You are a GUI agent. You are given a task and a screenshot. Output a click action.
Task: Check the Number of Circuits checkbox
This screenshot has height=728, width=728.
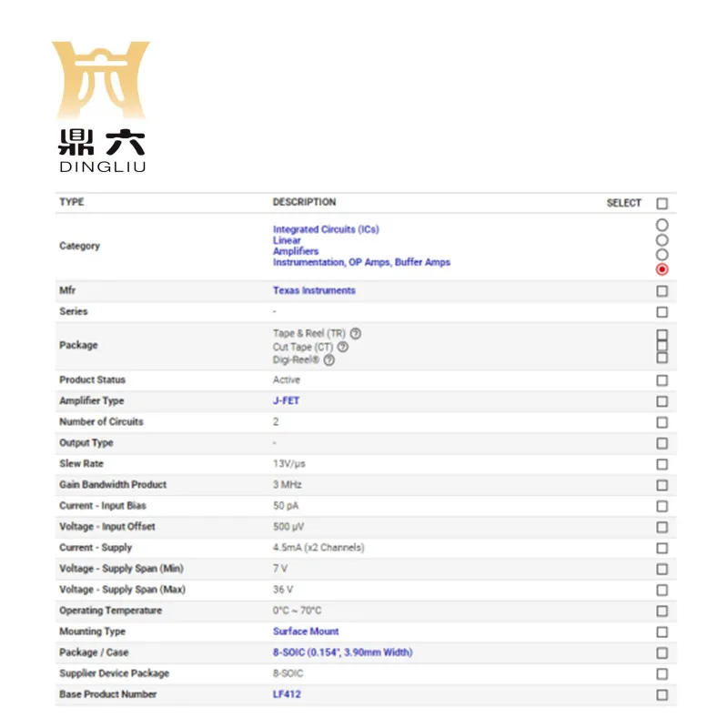coord(662,422)
